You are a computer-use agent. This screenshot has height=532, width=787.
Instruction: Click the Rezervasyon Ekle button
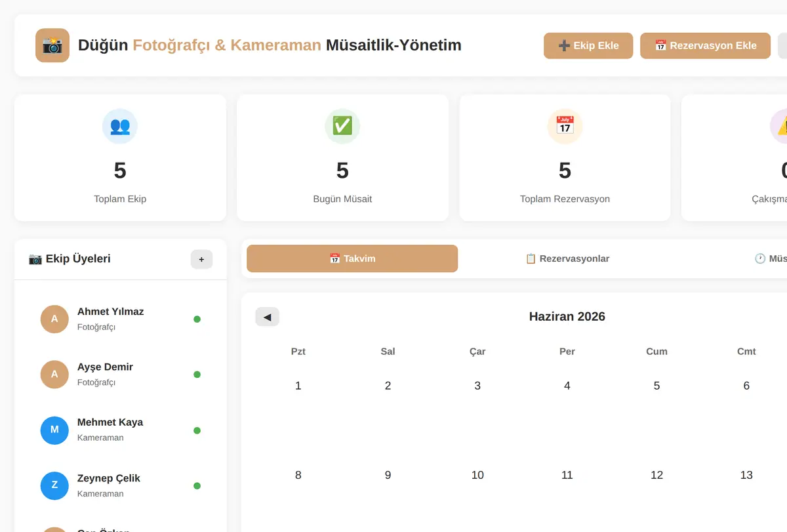pyautogui.click(x=705, y=46)
